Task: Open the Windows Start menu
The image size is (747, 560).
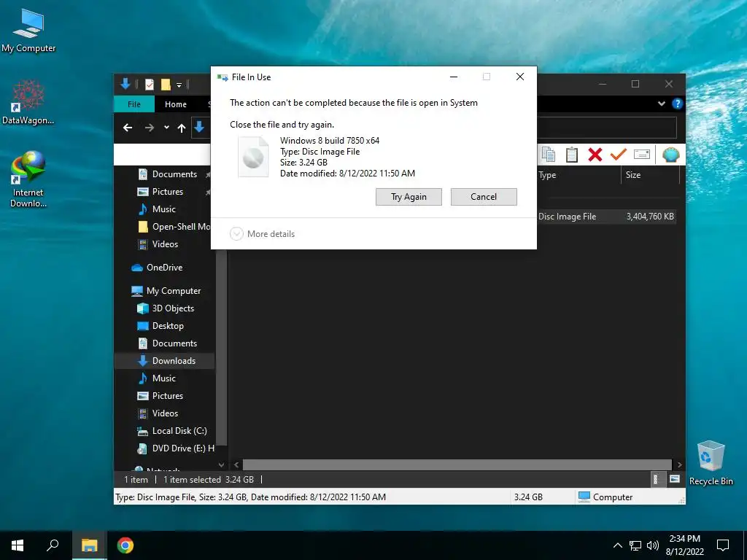Action: pos(18,545)
